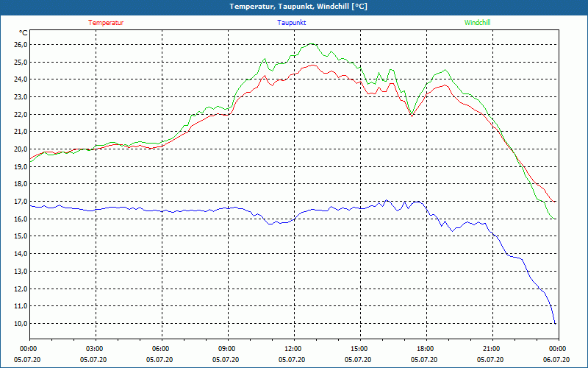Click the red Temperatur dip before 18:00
This screenshot has height=368, width=588.
(412, 116)
